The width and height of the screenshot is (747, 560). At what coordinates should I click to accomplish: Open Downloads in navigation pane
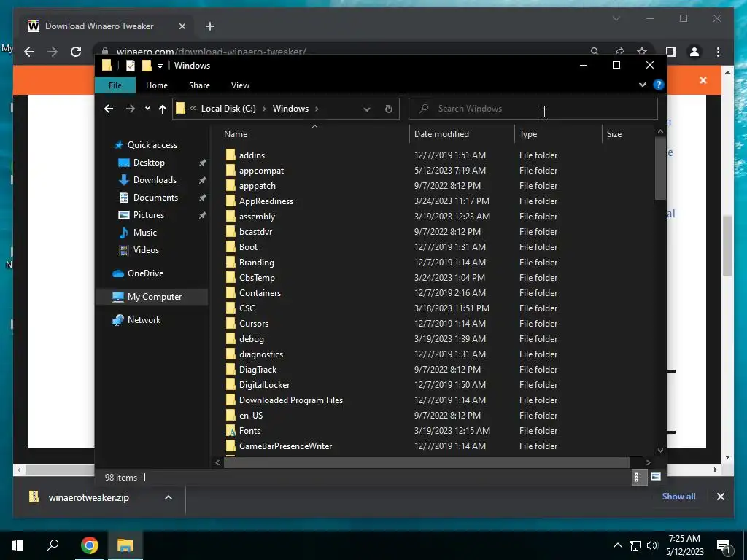pyautogui.click(x=155, y=180)
